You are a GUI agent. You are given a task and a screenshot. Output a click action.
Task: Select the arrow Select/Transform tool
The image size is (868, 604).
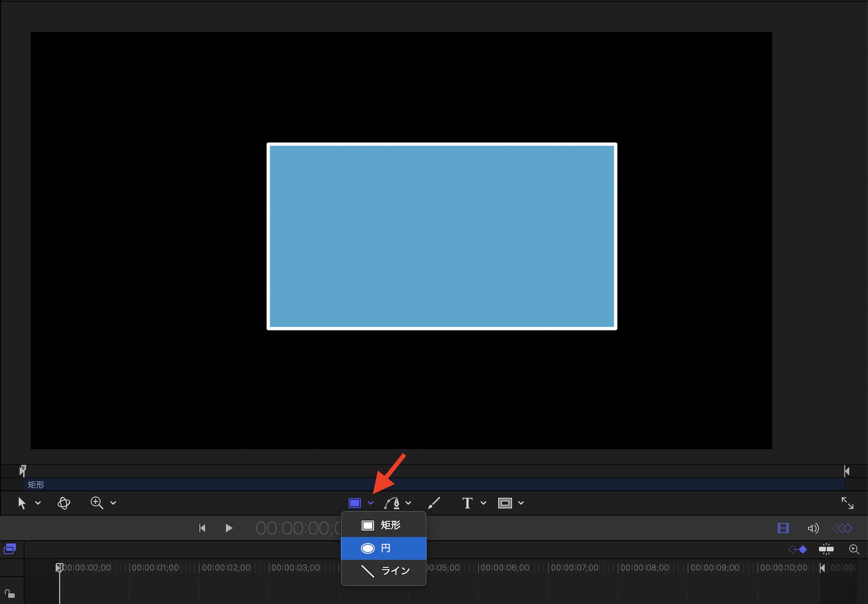point(22,503)
